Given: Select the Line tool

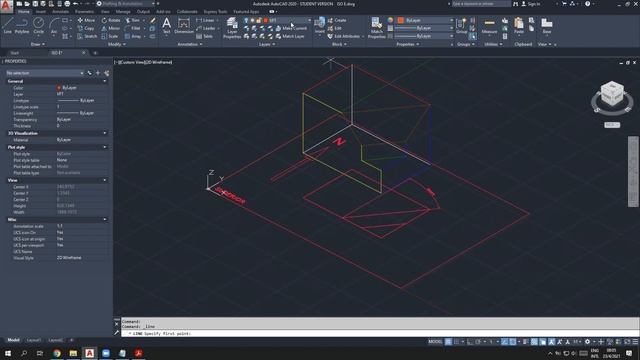Looking at the screenshot, I should 7,25.
